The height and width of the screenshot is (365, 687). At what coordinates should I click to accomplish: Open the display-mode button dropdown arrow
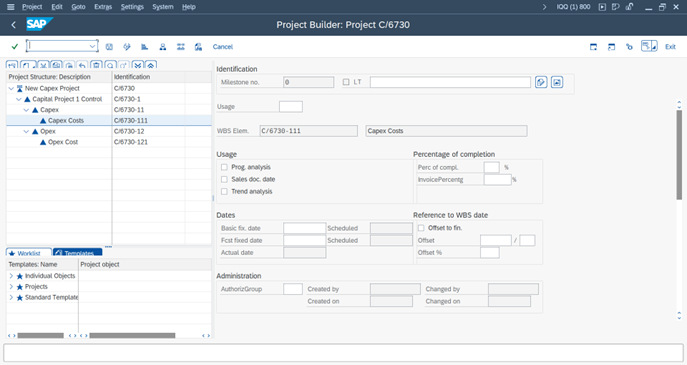[x=654, y=47]
